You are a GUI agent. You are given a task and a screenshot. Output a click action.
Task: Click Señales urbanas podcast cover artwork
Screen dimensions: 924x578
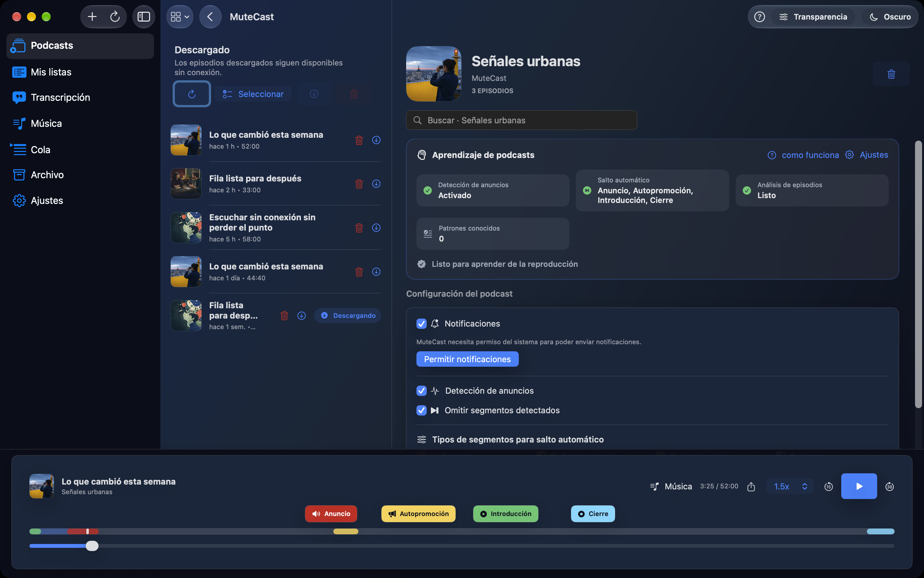coord(433,74)
